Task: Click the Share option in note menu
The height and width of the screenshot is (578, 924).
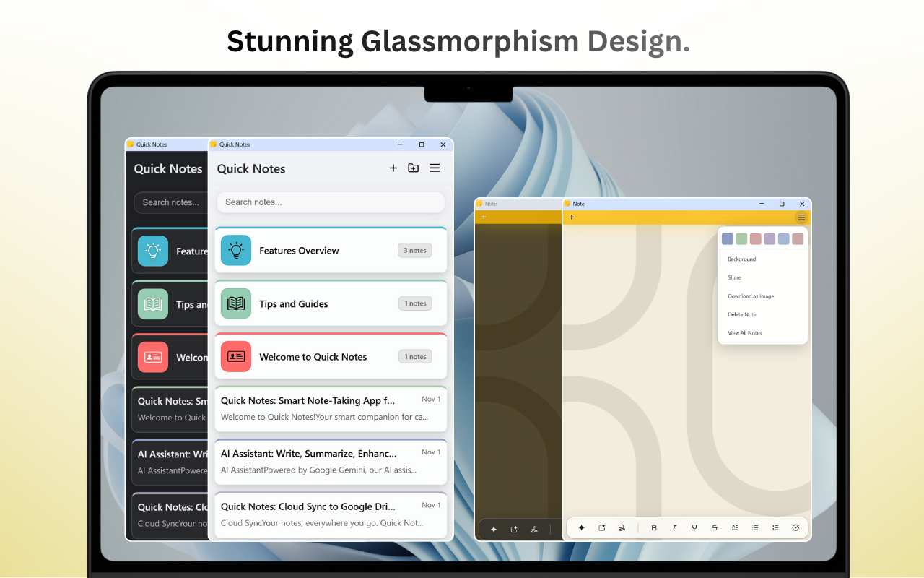Action: pyautogui.click(x=734, y=277)
